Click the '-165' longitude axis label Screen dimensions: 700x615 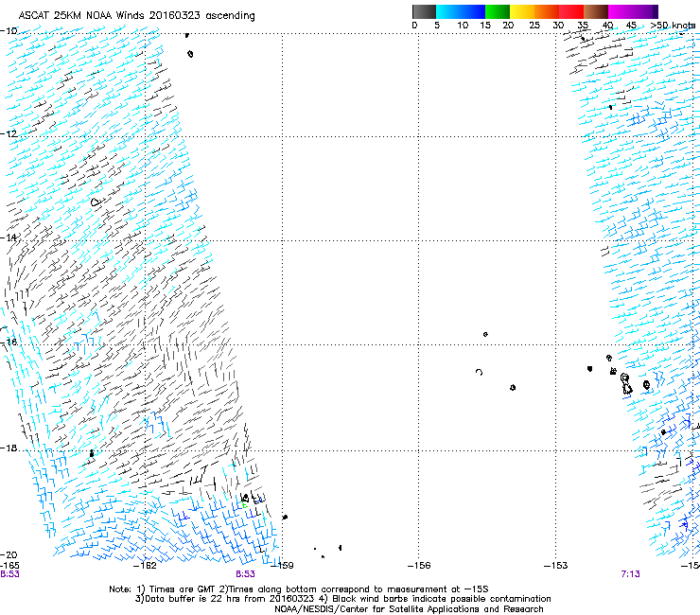coord(9,566)
